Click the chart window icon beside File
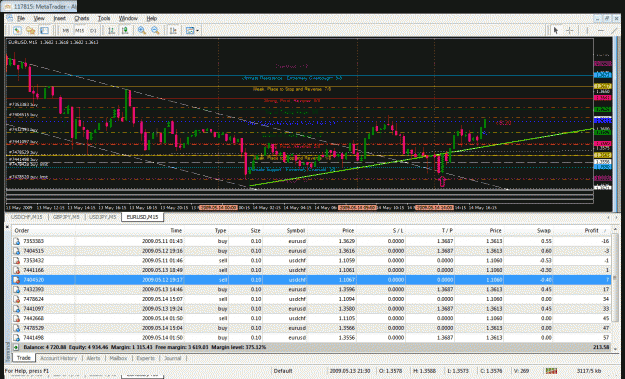625x379 pixels. click(x=10, y=18)
